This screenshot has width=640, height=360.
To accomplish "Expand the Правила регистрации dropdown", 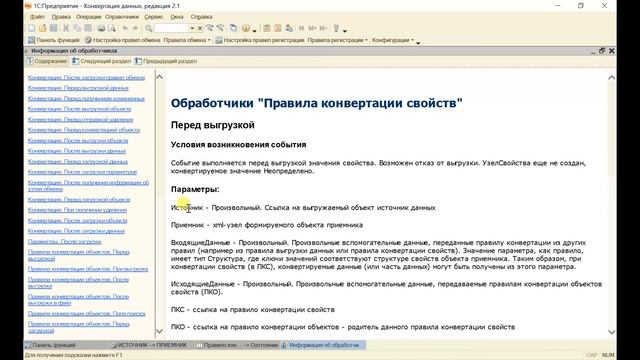I will click(x=338, y=40).
